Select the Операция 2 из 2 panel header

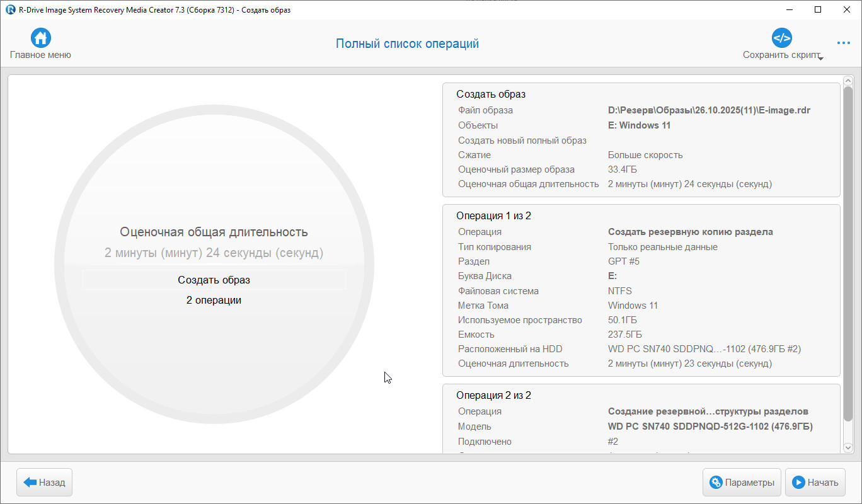tap(493, 396)
